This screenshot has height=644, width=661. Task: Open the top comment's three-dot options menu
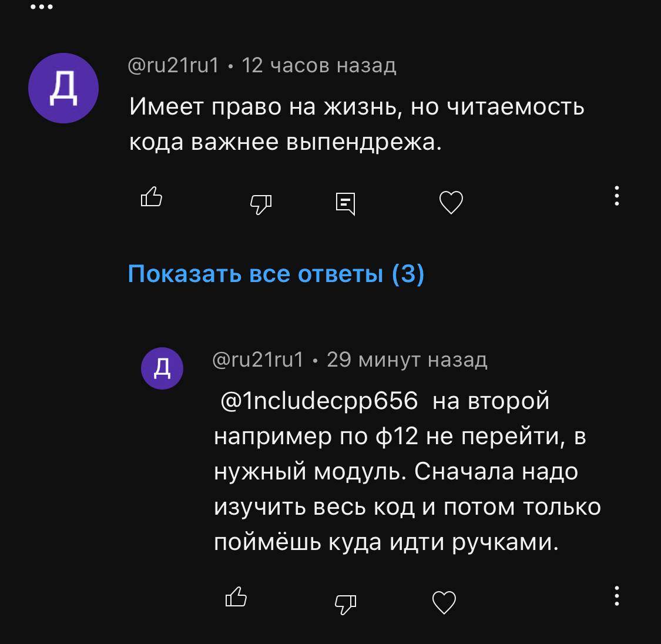pos(616,196)
